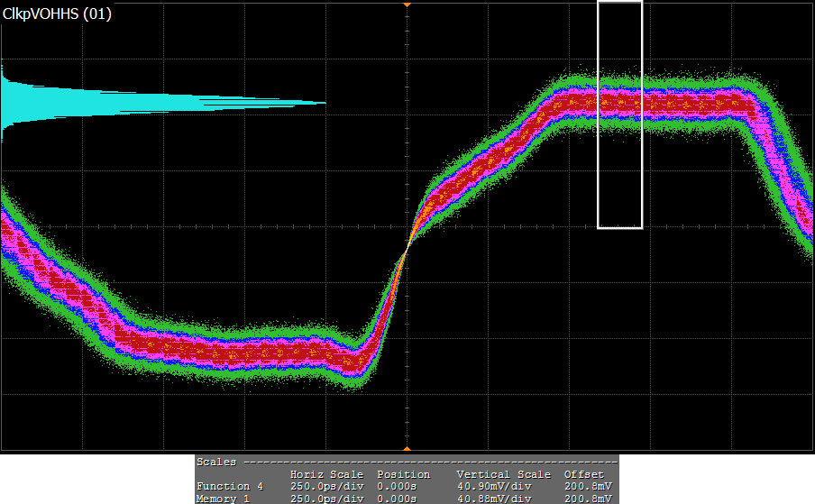
Task: Click Memory 1 position 0.000s value
Action: [x=397, y=498]
